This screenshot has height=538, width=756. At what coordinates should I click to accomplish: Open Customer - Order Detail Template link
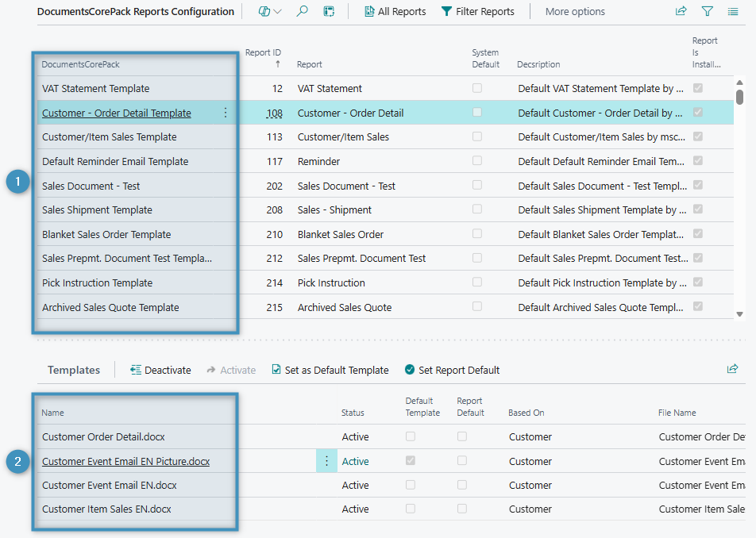click(116, 113)
